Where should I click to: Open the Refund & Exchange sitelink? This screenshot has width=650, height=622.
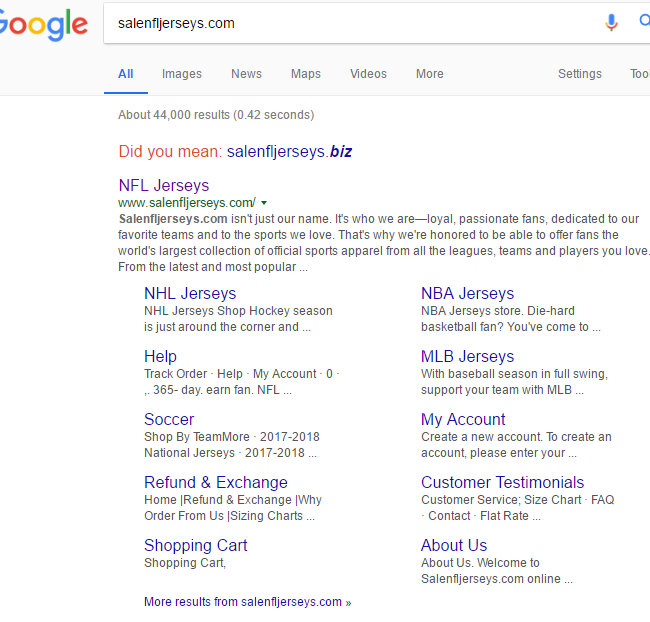(216, 482)
